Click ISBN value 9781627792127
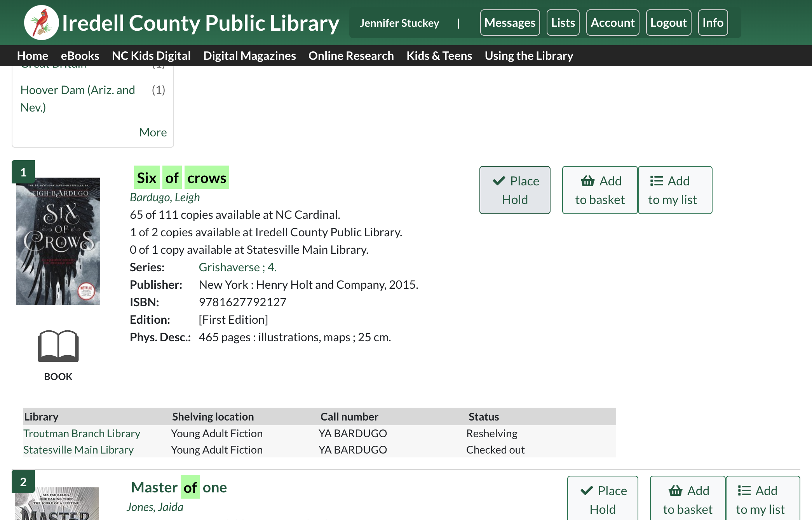This screenshot has width=812, height=520. (x=242, y=302)
